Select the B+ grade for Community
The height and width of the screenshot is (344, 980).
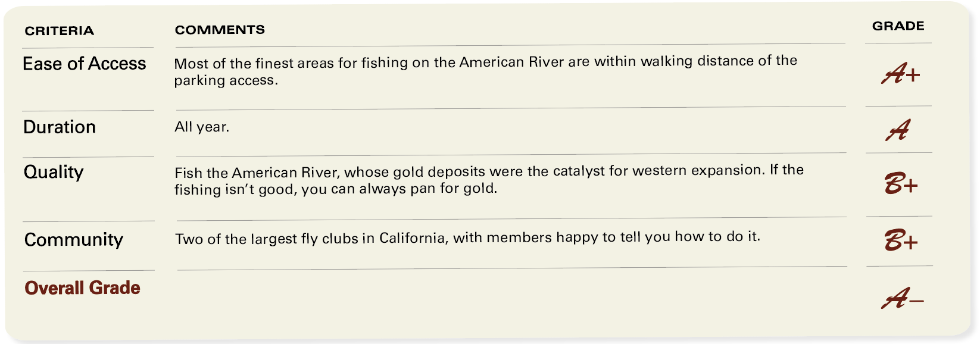(901, 241)
